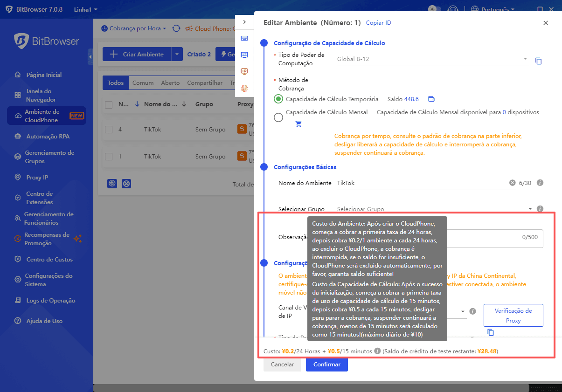Expand the Selecionar Grupo dropdown
The height and width of the screenshot is (392, 562).
click(x=434, y=209)
